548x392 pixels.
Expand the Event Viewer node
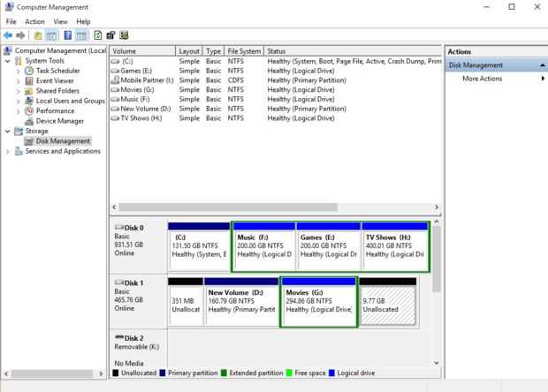pos(19,81)
